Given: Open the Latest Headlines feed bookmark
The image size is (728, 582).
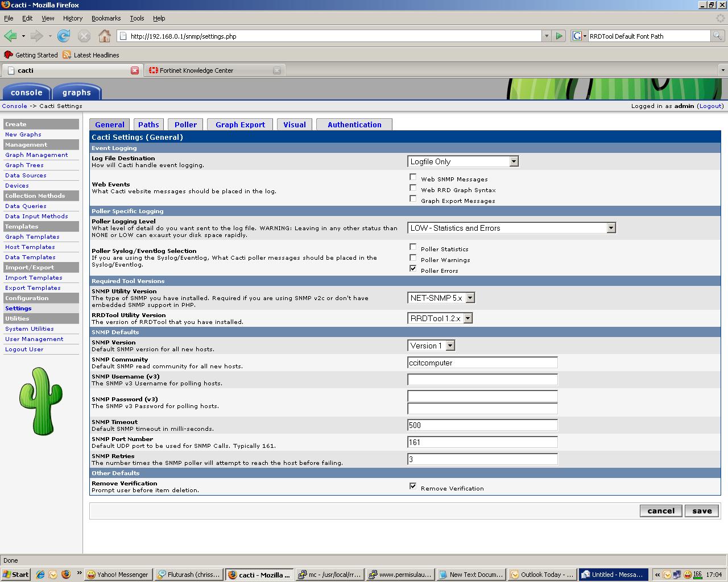Looking at the screenshot, I should click(x=91, y=55).
